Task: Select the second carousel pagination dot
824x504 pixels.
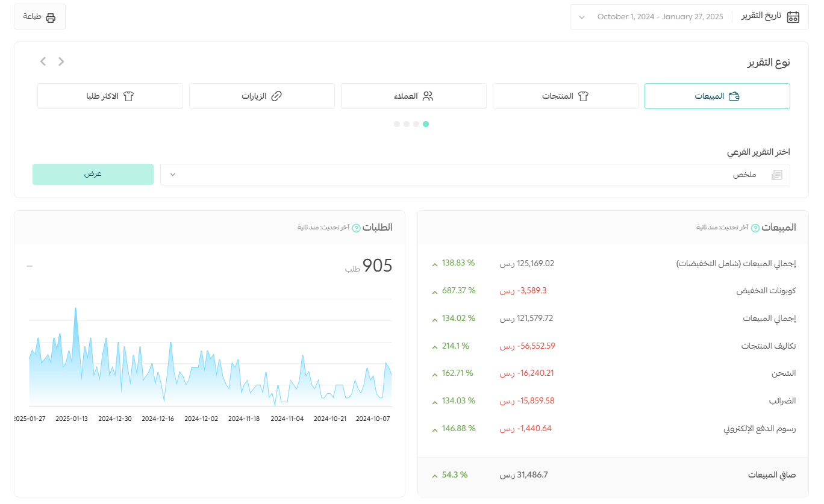Action: tap(416, 124)
